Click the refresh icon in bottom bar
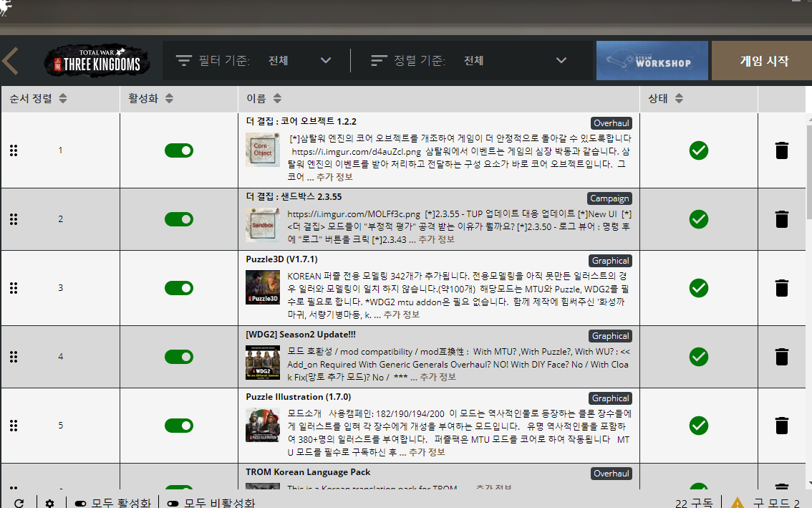The height and width of the screenshot is (508, 812). click(19, 503)
